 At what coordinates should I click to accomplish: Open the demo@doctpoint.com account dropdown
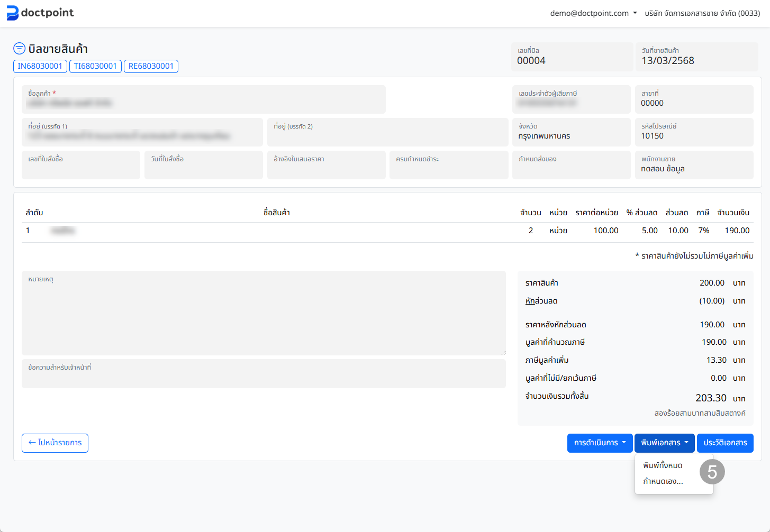(x=593, y=13)
